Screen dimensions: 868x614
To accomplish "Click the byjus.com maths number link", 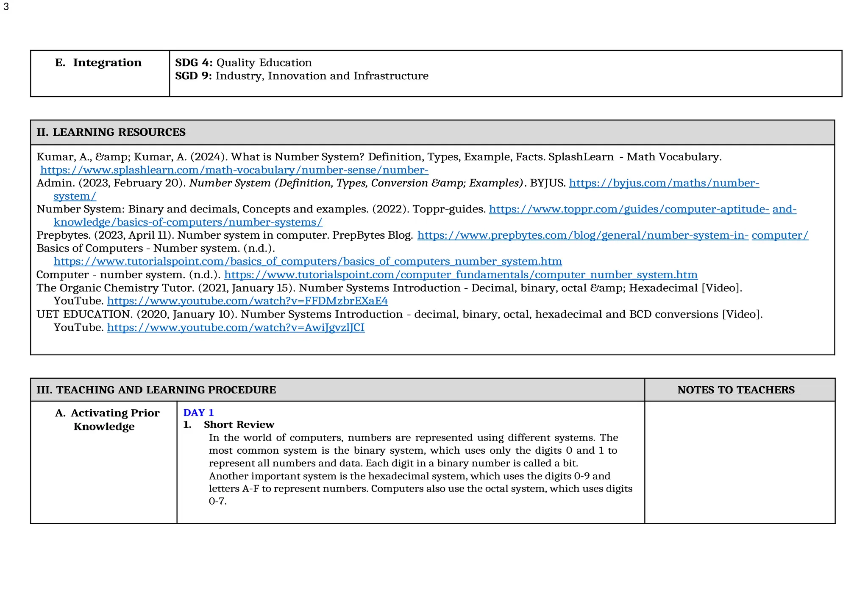I will click(664, 183).
